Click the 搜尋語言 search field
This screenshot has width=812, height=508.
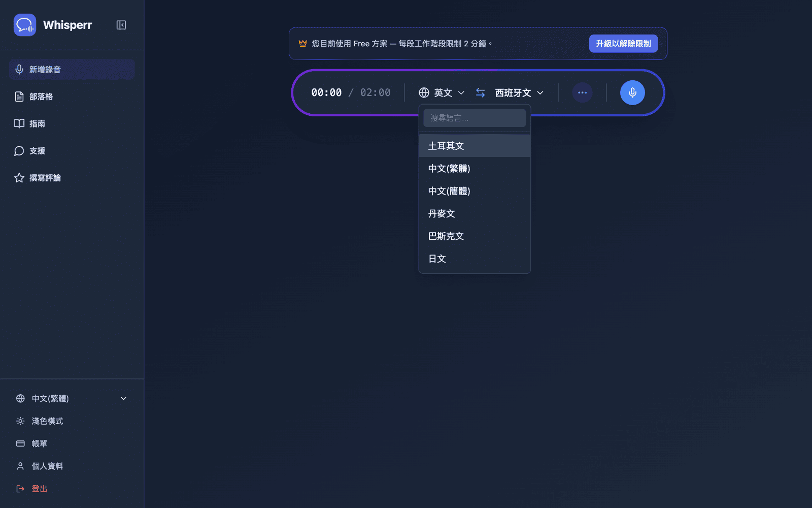[x=475, y=118]
